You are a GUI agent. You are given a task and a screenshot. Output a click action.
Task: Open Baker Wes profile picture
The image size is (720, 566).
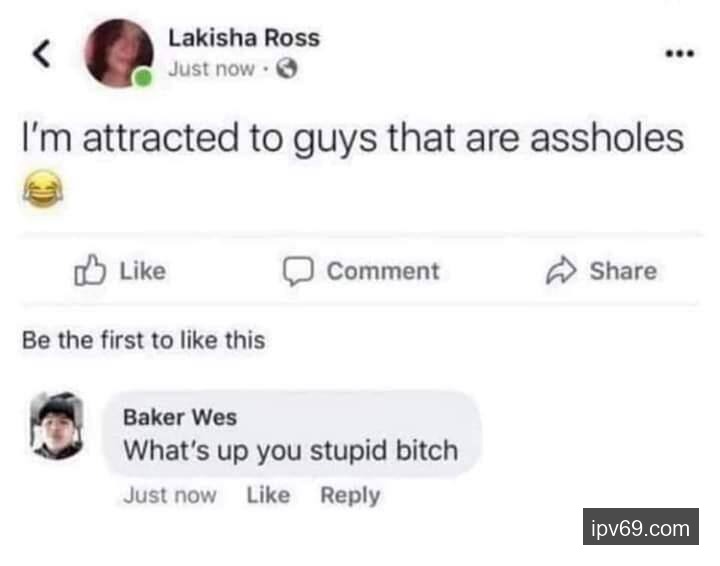57,426
